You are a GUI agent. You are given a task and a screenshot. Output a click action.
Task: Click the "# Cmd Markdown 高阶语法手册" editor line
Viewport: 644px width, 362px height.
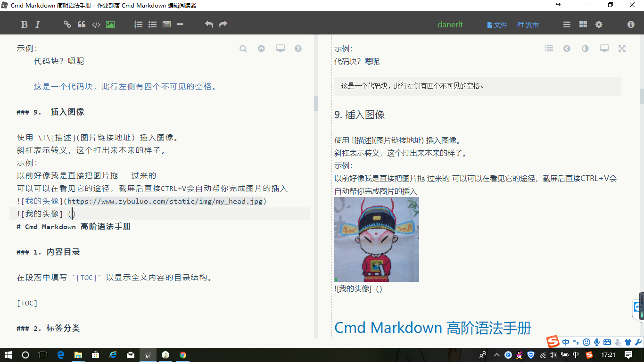[74, 227]
